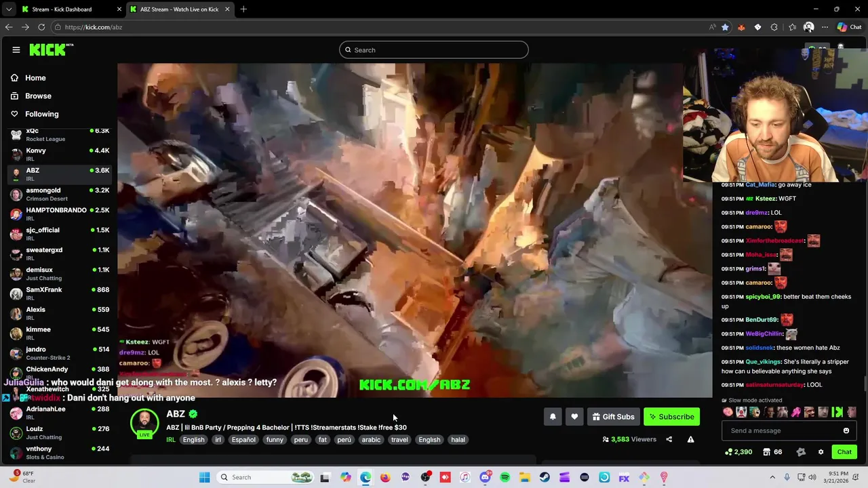
Task: Click the browser address bar
Action: [x=380, y=27]
